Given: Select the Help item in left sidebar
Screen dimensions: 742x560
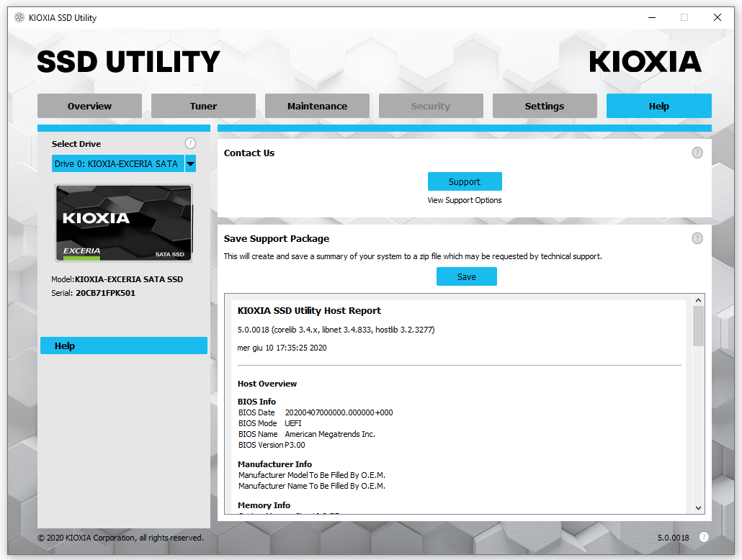Looking at the screenshot, I should click(124, 346).
